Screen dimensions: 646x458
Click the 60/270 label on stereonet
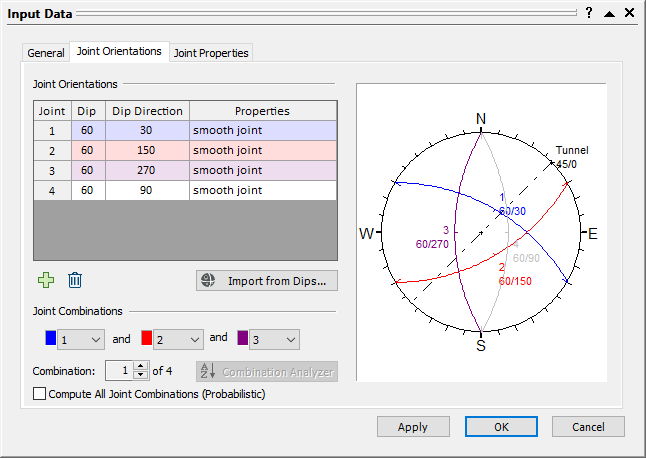point(432,244)
